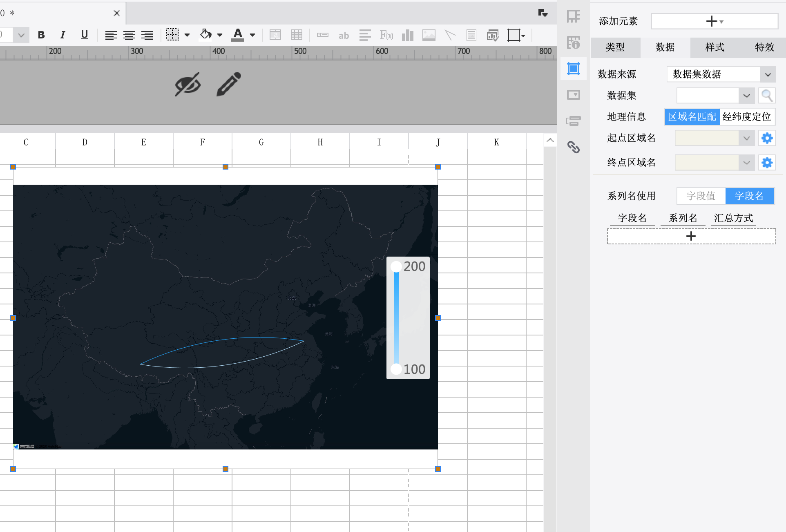The width and height of the screenshot is (786, 532).
Task: Click the cell border icon
Action: pyautogui.click(x=172, y=35)
